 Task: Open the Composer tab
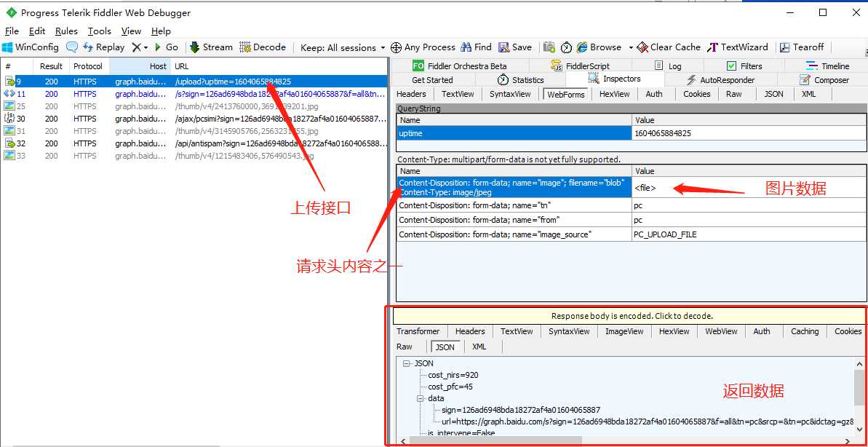point(824,80)
